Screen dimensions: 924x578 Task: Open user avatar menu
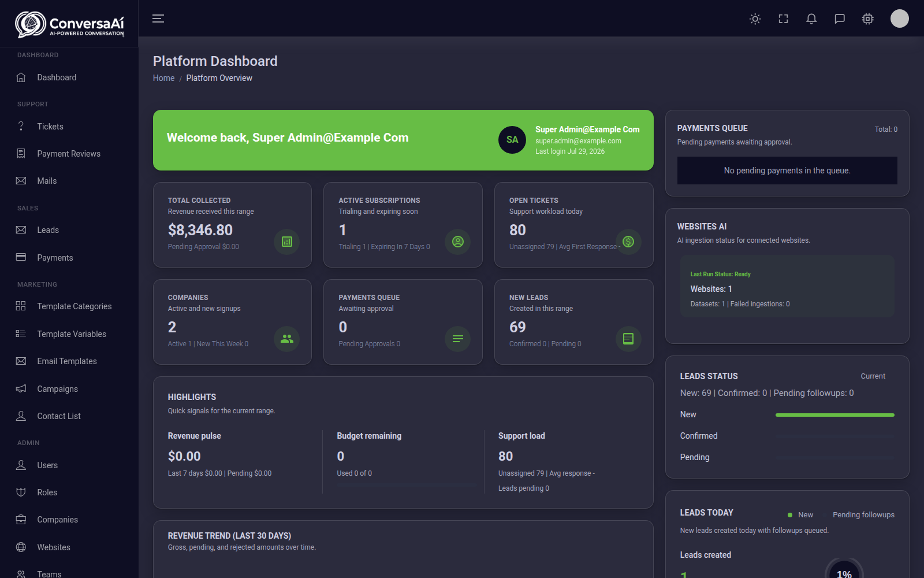tap(900, 18)
